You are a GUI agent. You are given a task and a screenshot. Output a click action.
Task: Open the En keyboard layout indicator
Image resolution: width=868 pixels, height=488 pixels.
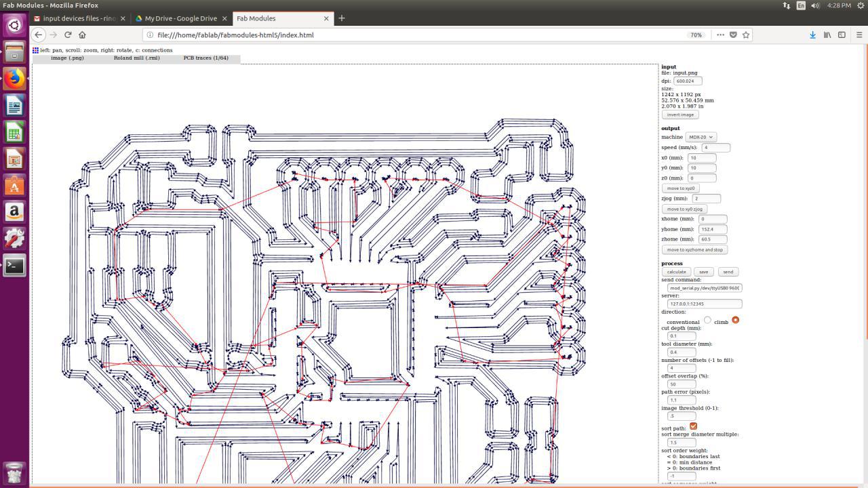pos(801,5)
